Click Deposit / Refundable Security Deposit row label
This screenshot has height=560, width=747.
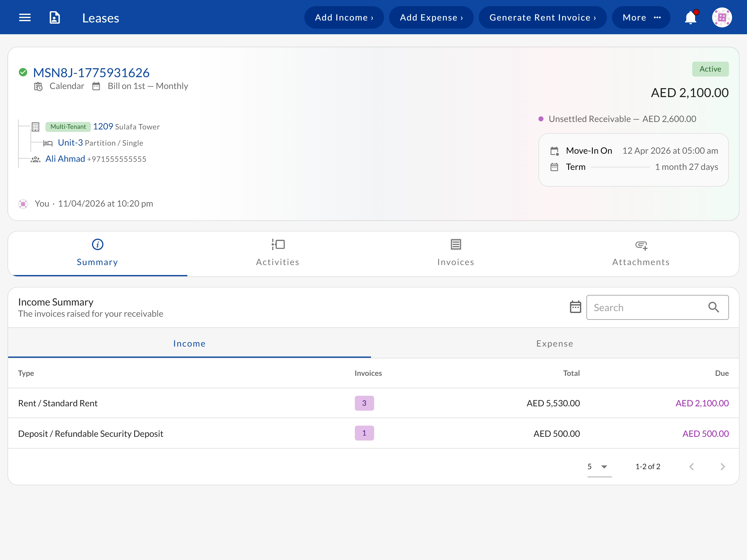click(90, 434)
